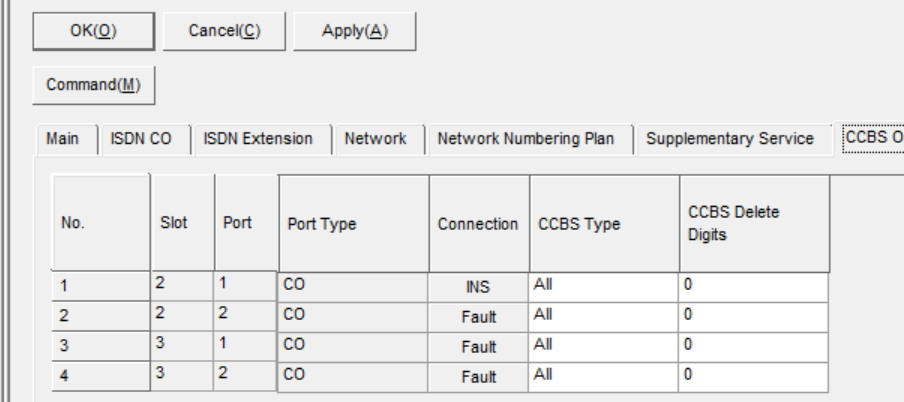The image size is (904, 402).
Task: Select the Port Type column header
Action: (x=354, y=224)
